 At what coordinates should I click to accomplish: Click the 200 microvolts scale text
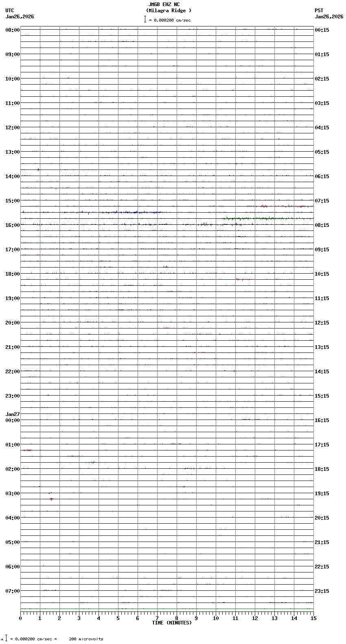pos(86,639)
